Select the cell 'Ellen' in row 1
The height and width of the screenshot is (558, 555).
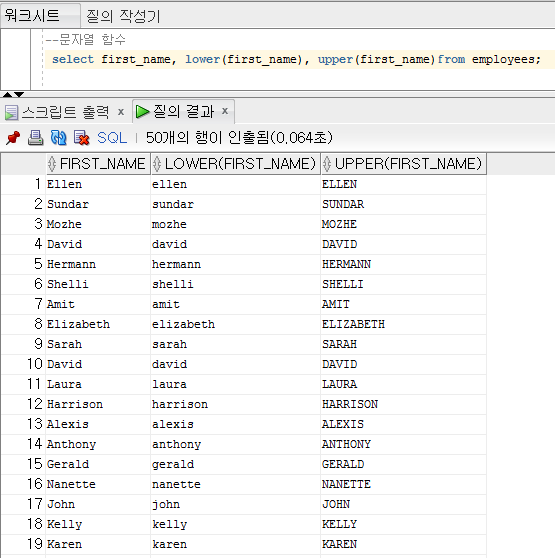(98, 184)
